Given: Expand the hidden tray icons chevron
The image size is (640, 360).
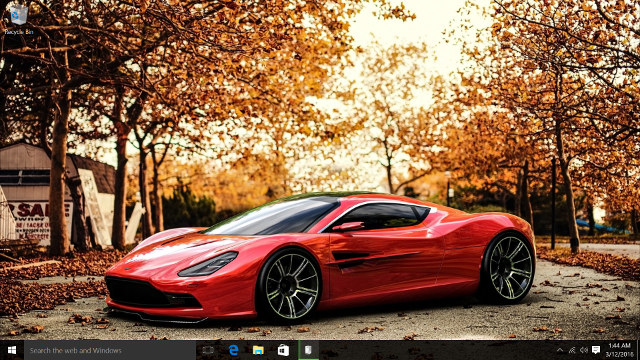Looking at the screenshot, I should pyautogui.click(x=560, y=350).
